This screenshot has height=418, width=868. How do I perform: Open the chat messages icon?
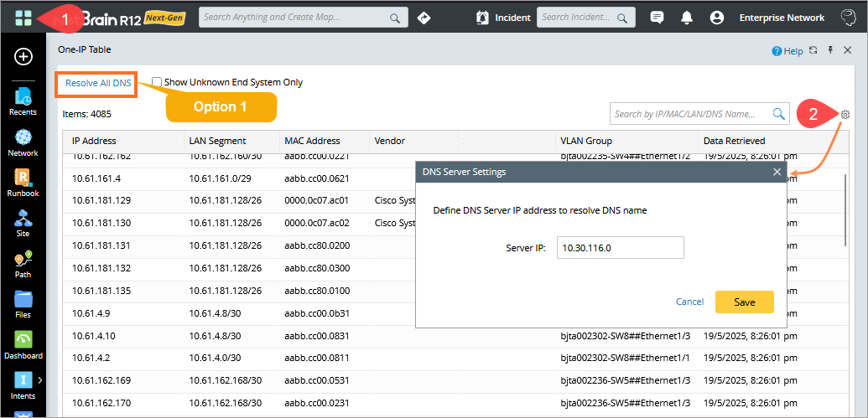point(657,18)
